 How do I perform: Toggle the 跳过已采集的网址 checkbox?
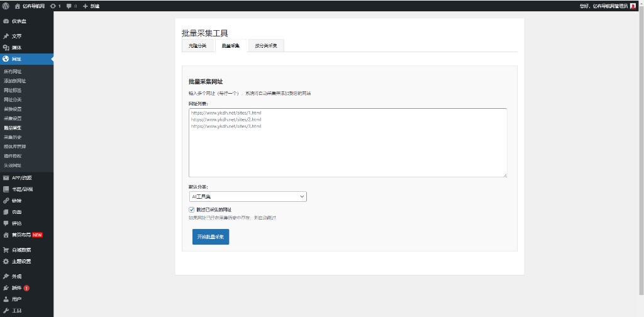(192, 209)
